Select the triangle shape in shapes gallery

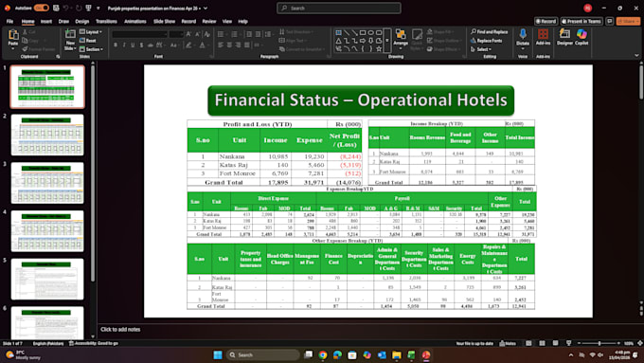(x=338, y=41)
